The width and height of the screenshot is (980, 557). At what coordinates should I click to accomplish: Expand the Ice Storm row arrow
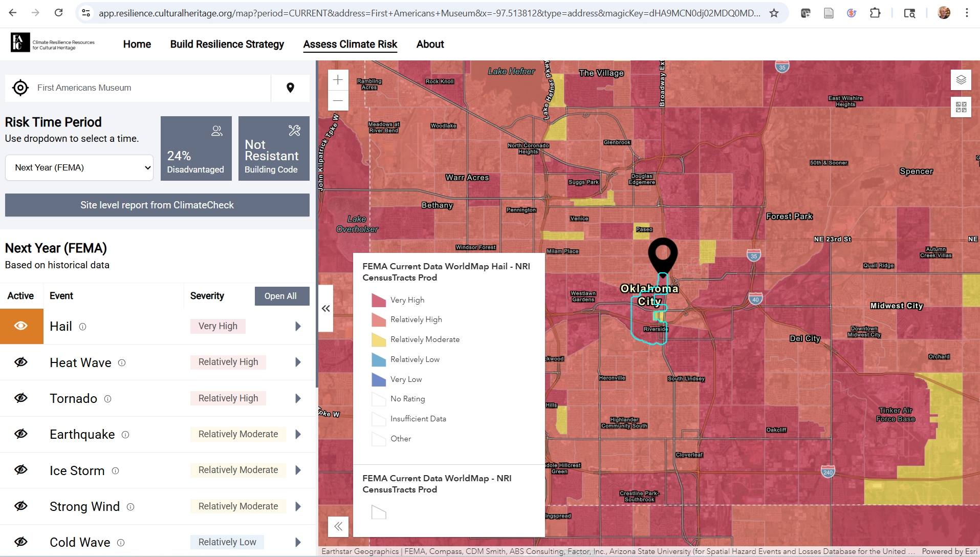(x=298, y=470)
